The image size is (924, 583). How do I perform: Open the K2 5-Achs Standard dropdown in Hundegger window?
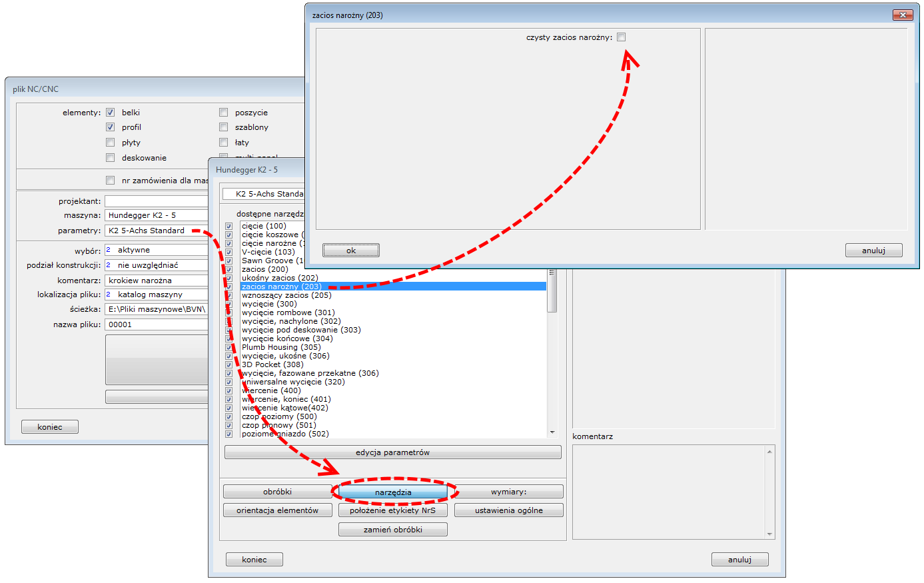(263, 194)
